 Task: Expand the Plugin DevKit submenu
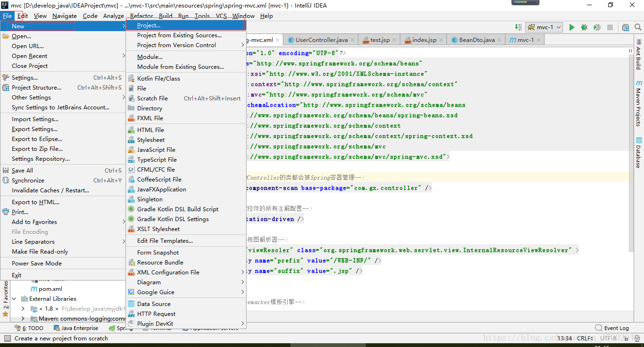[x=186, y=323]
